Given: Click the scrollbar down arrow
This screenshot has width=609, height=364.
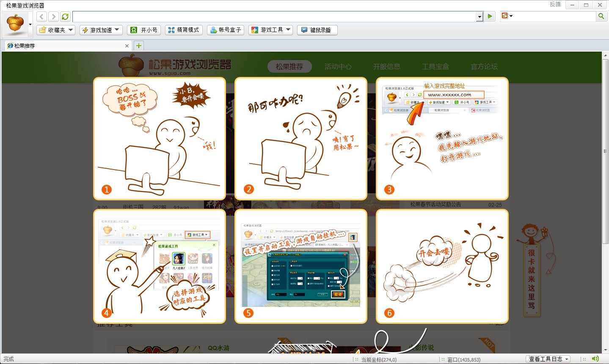Looking at the screenshot, I should (x=605, y=350).
